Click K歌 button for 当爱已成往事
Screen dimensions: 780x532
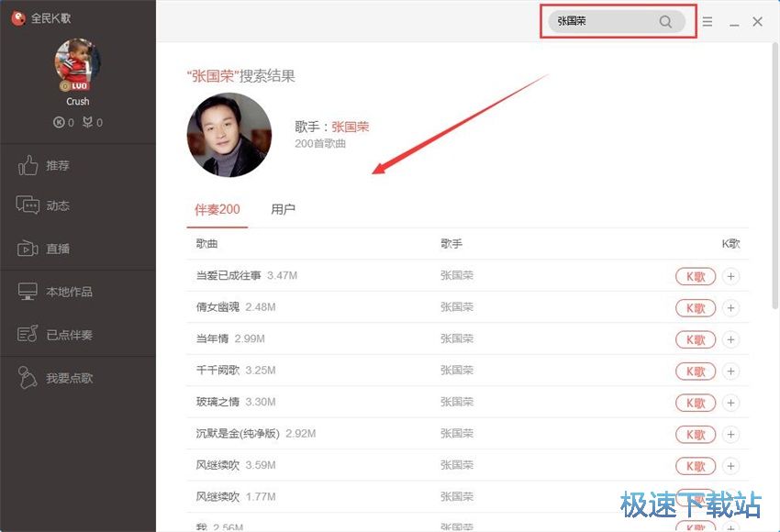coord(696,276)
